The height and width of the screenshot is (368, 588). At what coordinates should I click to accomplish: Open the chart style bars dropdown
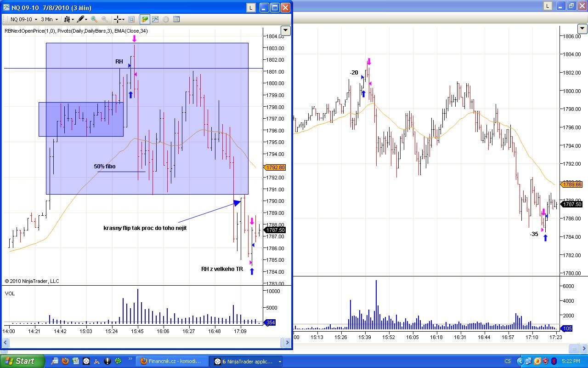pos(68,19)
